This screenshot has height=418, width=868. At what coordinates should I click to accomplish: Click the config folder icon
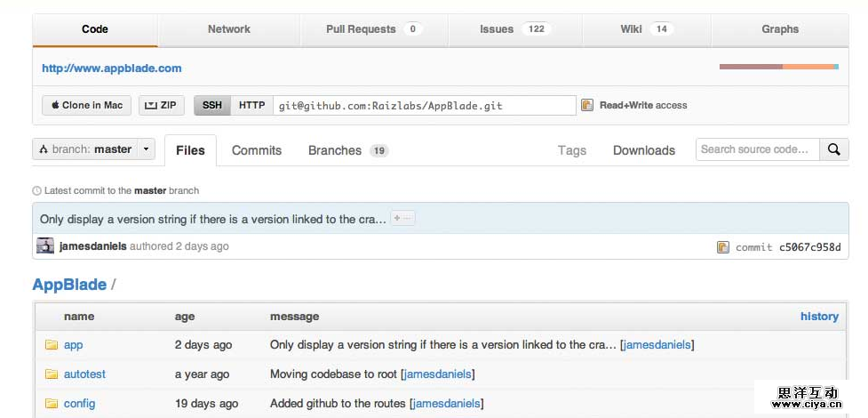[x=51, y=404]
